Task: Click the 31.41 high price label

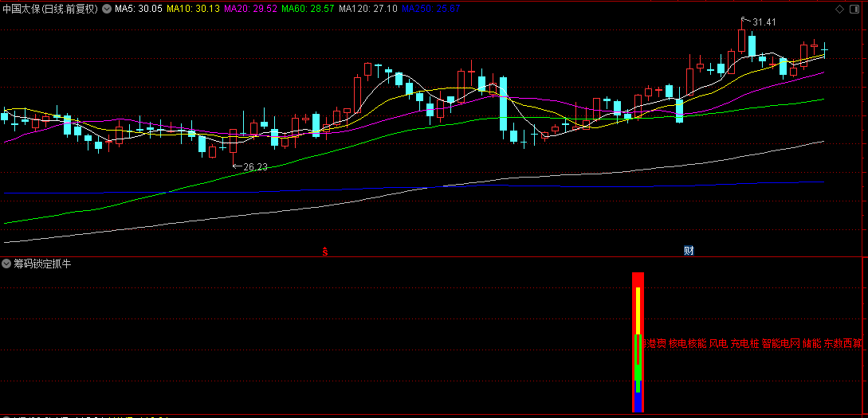Action: 764,22
